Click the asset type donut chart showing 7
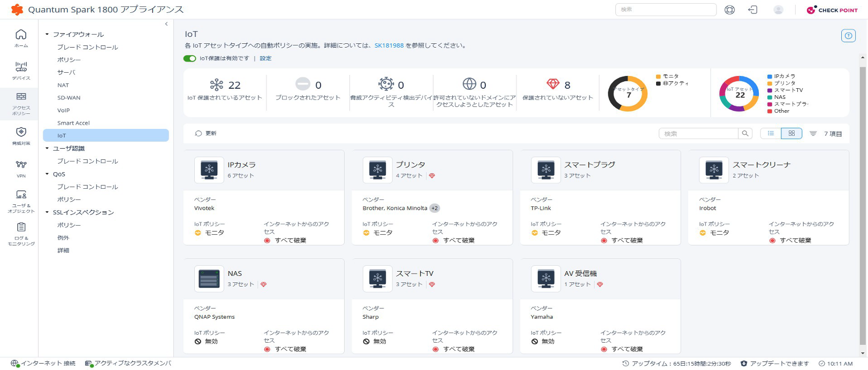Viewport: 868px width, 370px height. pyautogui.click(x=628, y=94)
